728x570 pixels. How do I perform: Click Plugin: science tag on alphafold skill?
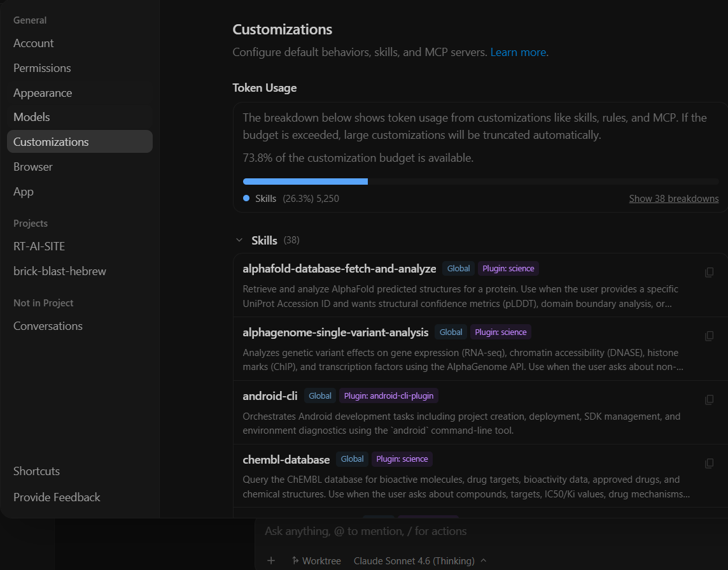point(508,269)
